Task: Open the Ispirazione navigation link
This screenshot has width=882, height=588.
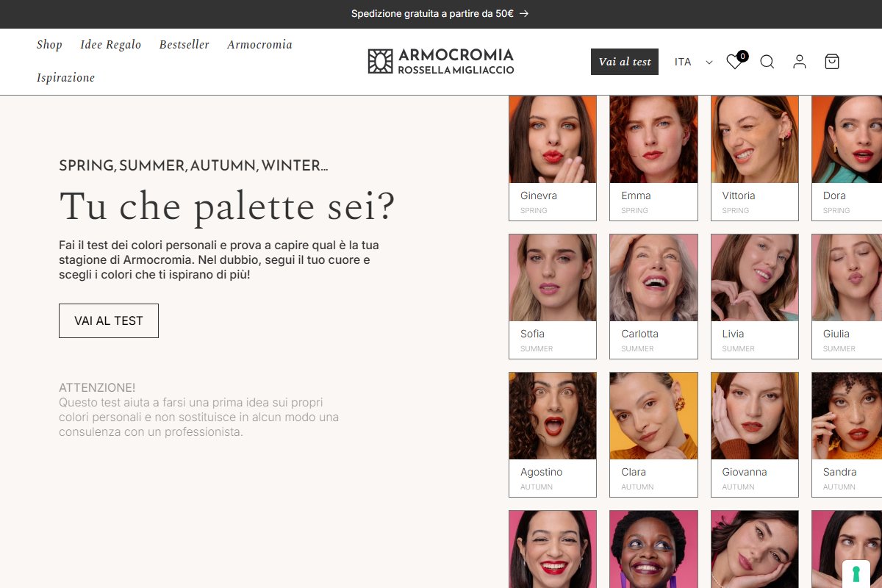Action: click(65, 77)
